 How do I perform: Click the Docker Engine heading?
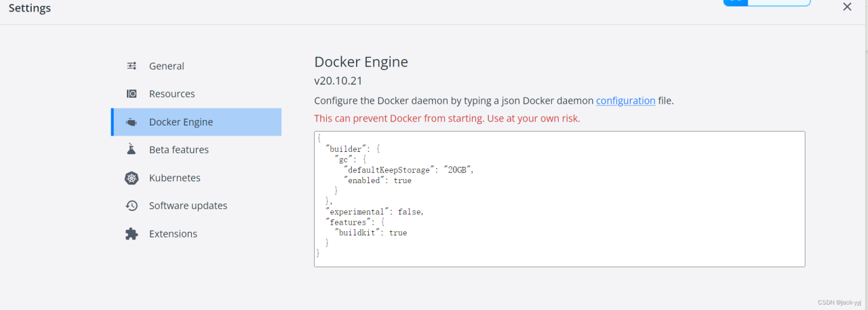(361, 62)
